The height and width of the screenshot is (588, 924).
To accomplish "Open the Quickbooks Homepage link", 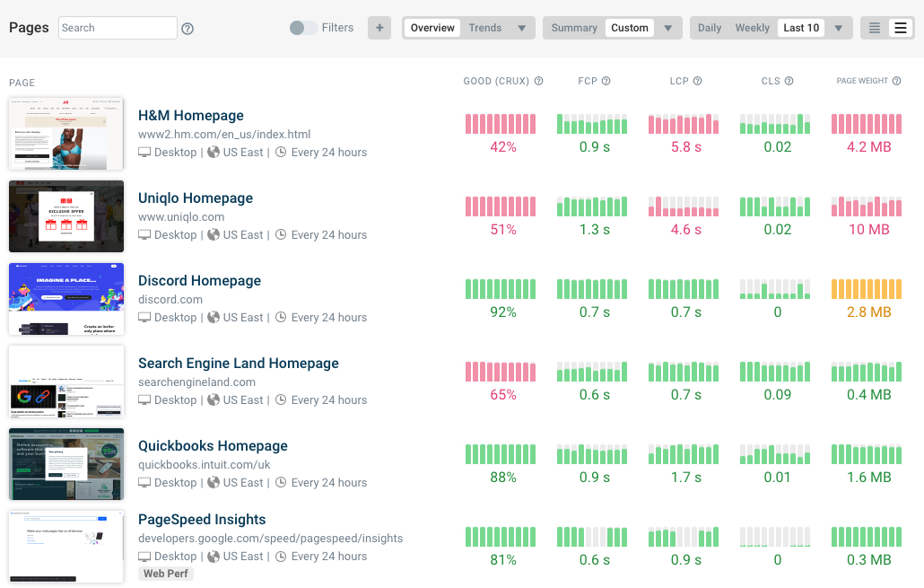I will [x=213, y=446].
